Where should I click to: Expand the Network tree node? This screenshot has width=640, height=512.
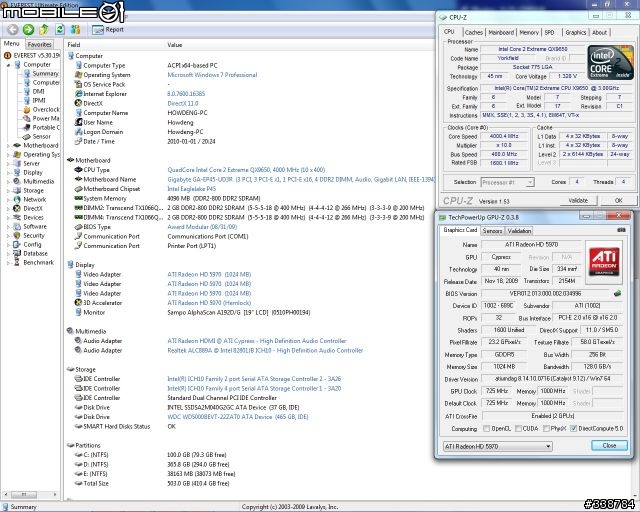point(8,200)
